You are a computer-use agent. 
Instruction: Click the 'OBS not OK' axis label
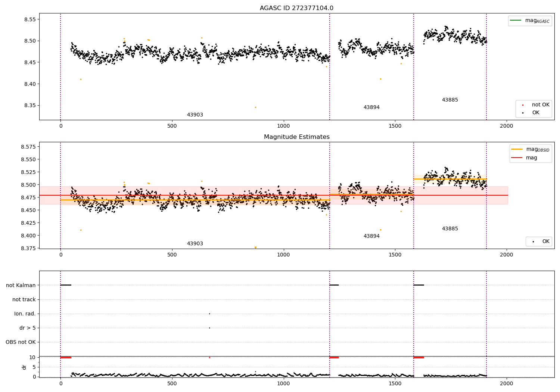(21, 342)
